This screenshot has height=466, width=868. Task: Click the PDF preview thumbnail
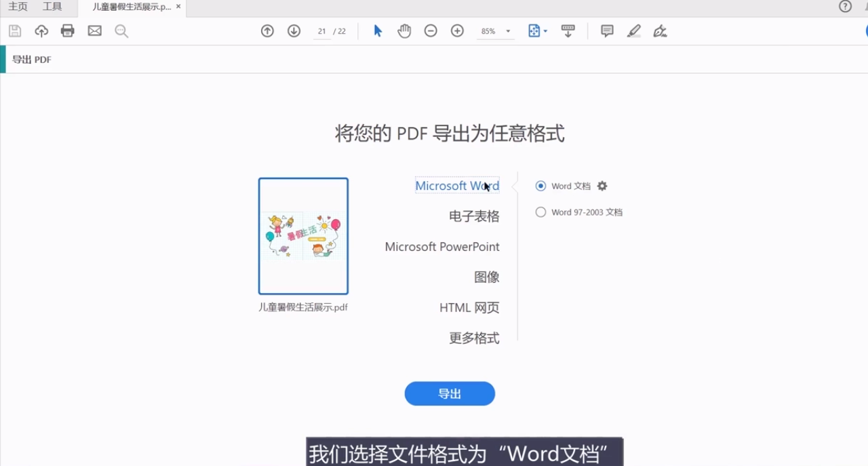point(303,236)
